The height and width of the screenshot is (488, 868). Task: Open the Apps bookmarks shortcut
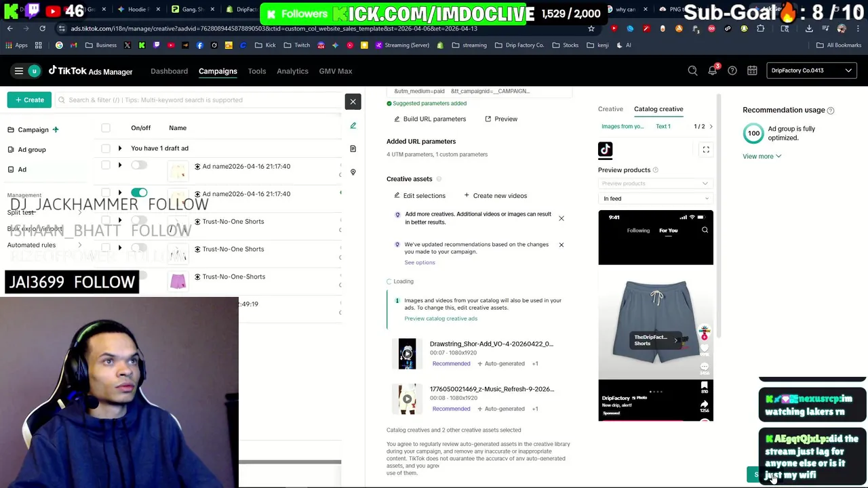16,45
